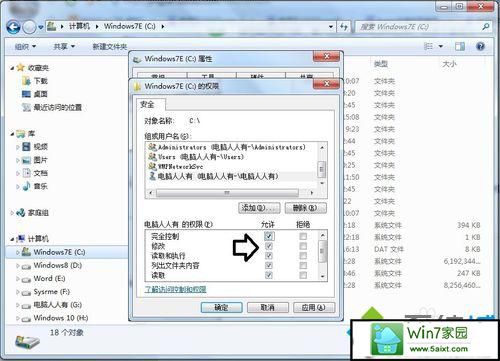Open the address bar history dropdown arrow
500x361 pixels.
(331, 27)
